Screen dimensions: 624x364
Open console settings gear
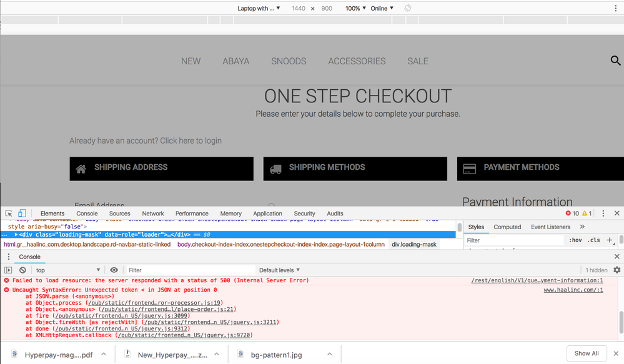pos(617,270)
